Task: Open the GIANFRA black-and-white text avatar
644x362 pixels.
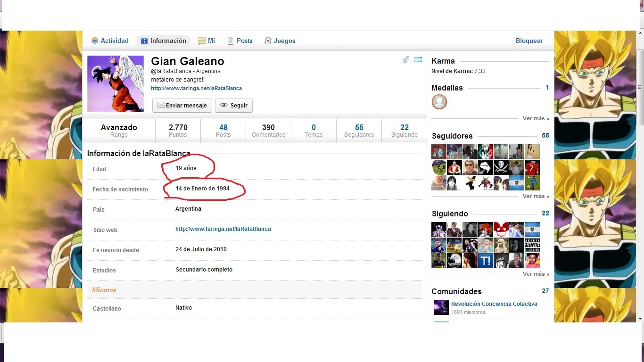Action: (x=532, y=245)
